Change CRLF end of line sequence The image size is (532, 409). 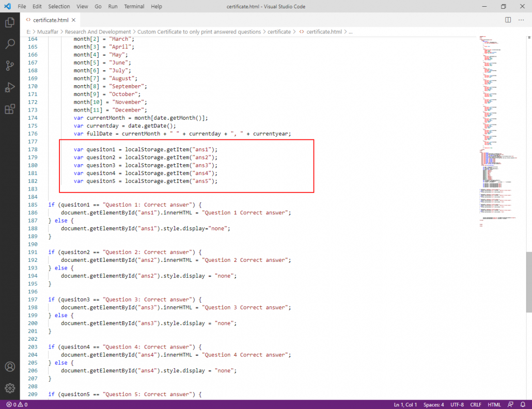click(477, 404)
